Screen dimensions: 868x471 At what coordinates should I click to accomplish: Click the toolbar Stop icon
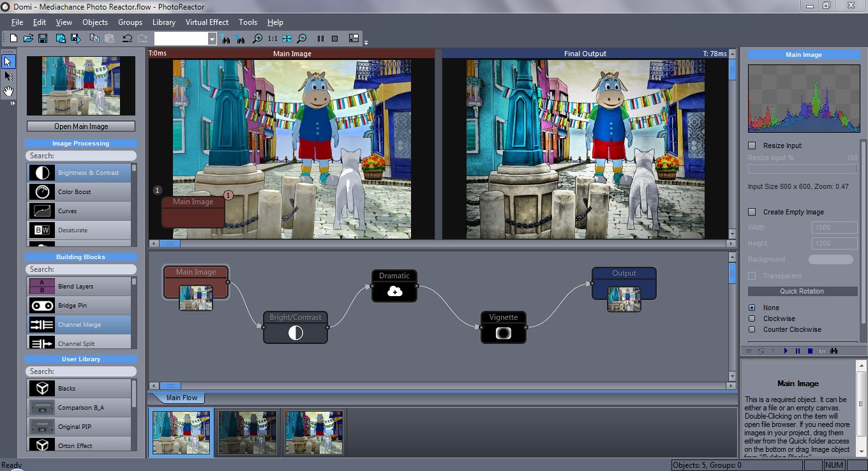pos(334,39)
